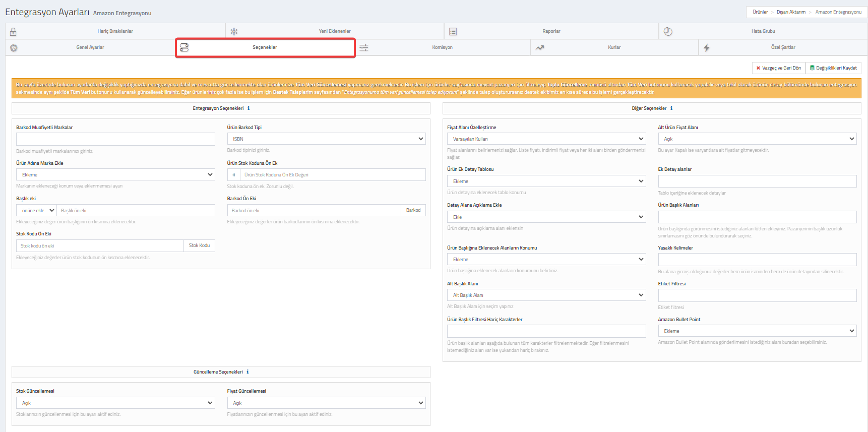868x432 pixels.
Task: Open Detay Alana Açıklama Ekle dropdown
Action: coord(546,217)
